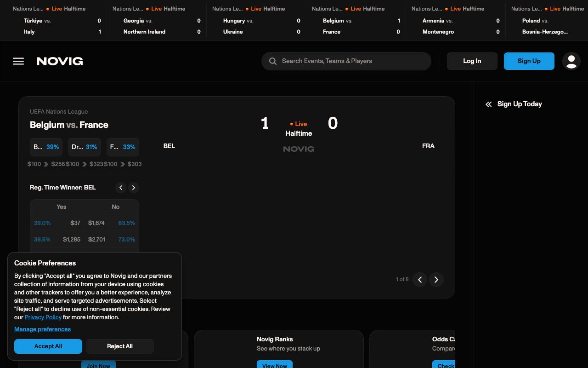Select Draw 31% outcome chip

[85, 147]
